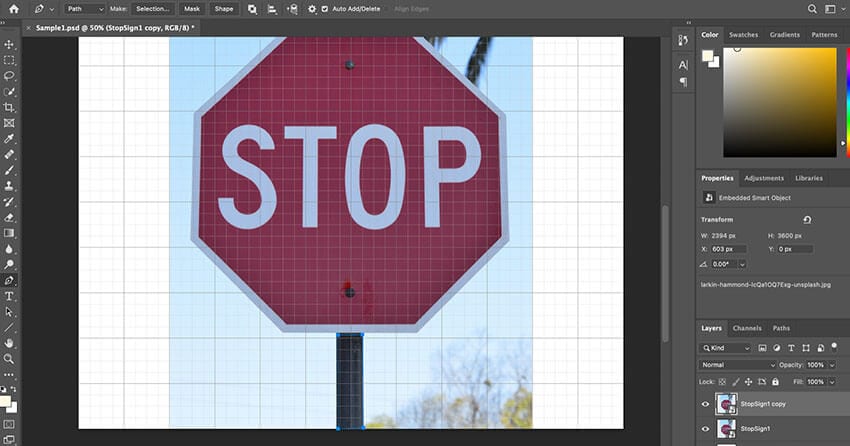This screenshot has width=850, height=446.
Task: Select the Pen tool in toolbar
Action: [x=9, y=280]
